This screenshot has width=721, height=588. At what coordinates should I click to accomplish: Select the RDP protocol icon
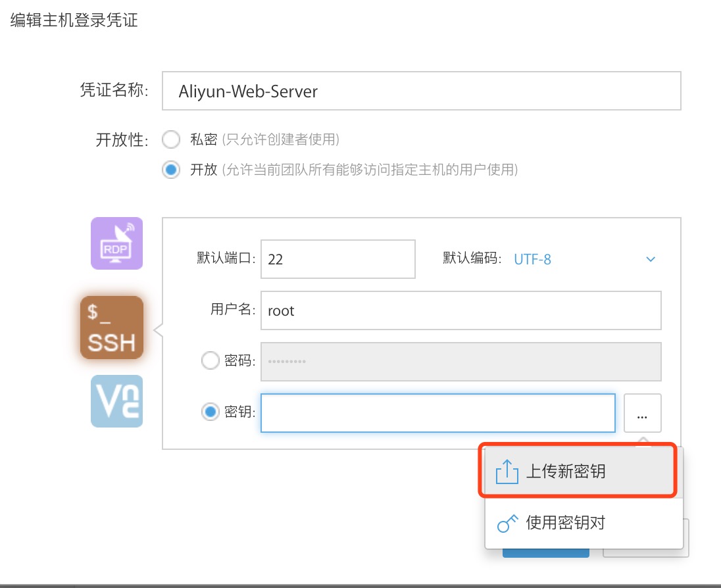coord(117,243)
